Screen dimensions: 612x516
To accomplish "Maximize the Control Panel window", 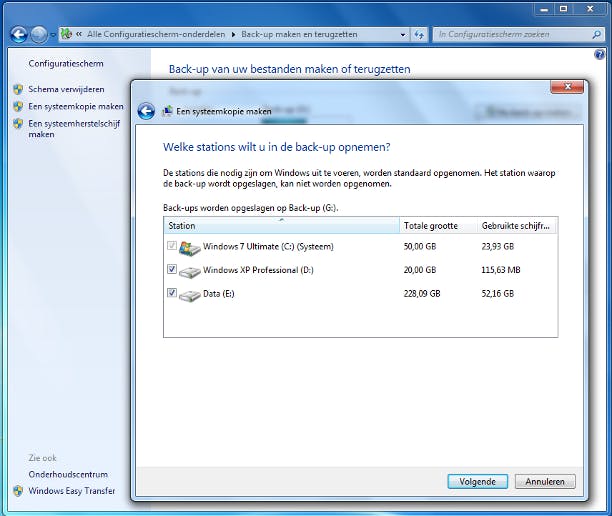I will [563, 9].
